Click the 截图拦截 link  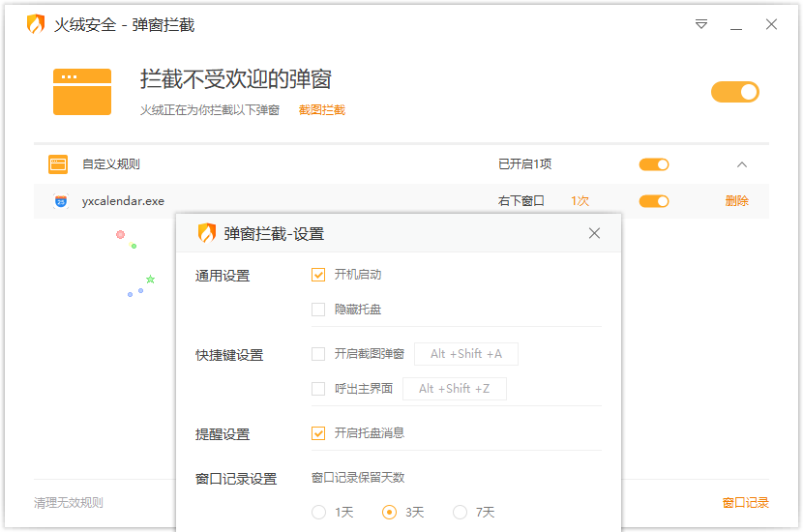(321, 110)
